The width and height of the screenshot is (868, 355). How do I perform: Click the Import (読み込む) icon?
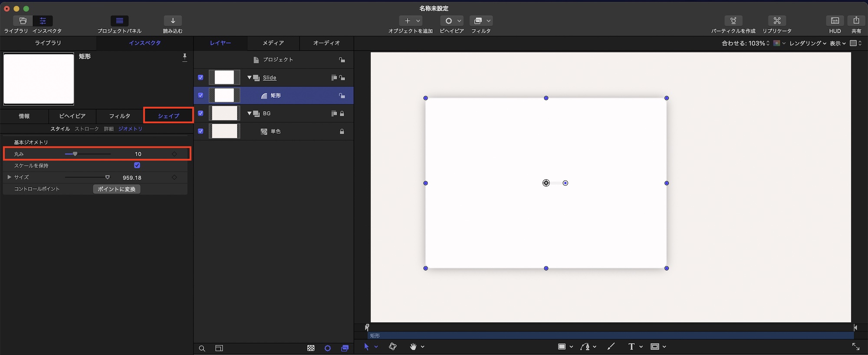pos(173,21)
